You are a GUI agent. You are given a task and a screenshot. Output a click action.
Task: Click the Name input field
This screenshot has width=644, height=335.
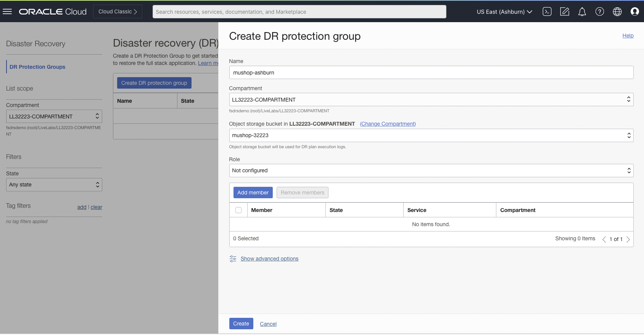(x=431, y=73)
